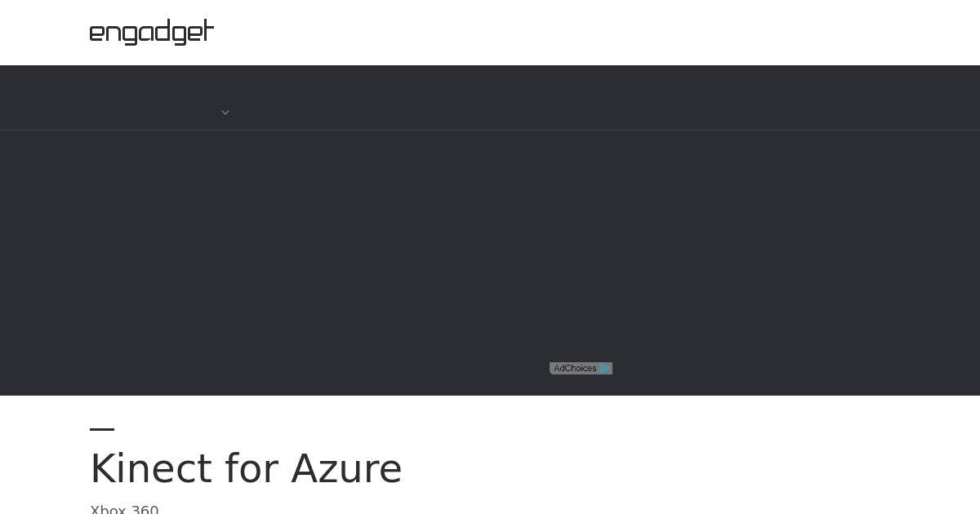Click the word 'Azure' in the page title

point(346,469)
